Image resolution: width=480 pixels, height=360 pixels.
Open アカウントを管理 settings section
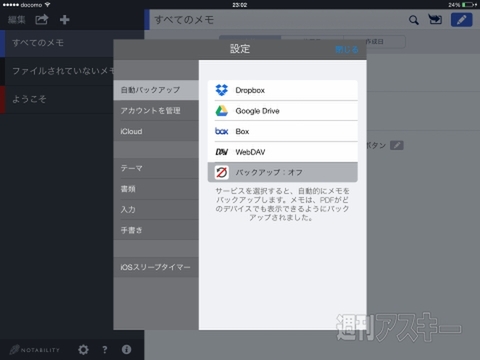point(156,111)
